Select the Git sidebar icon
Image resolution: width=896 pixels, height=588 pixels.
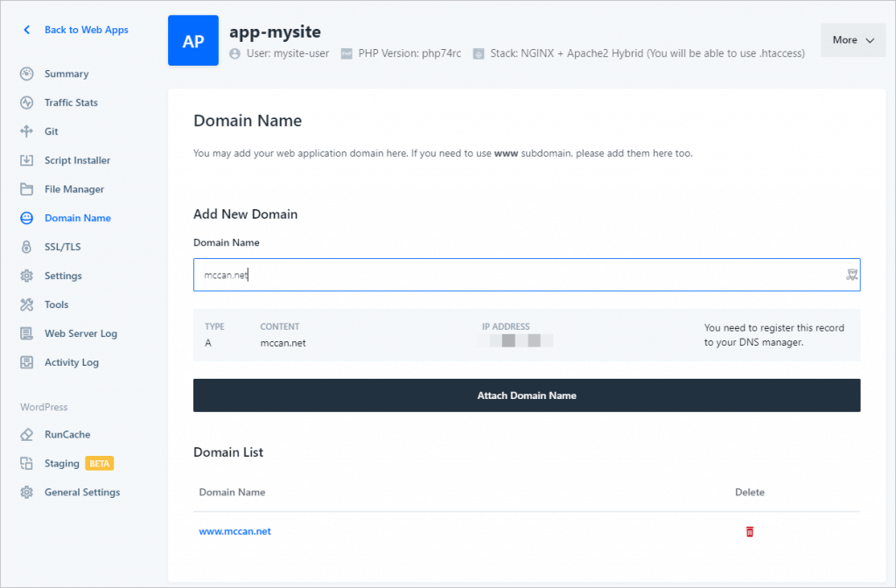tap(26, 131)
